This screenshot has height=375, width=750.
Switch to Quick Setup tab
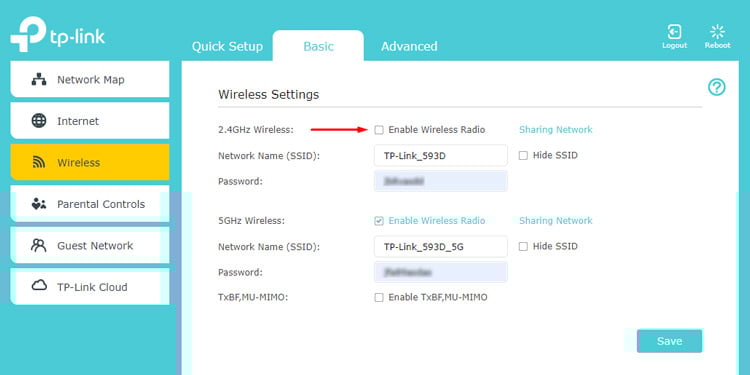[227, 46]
